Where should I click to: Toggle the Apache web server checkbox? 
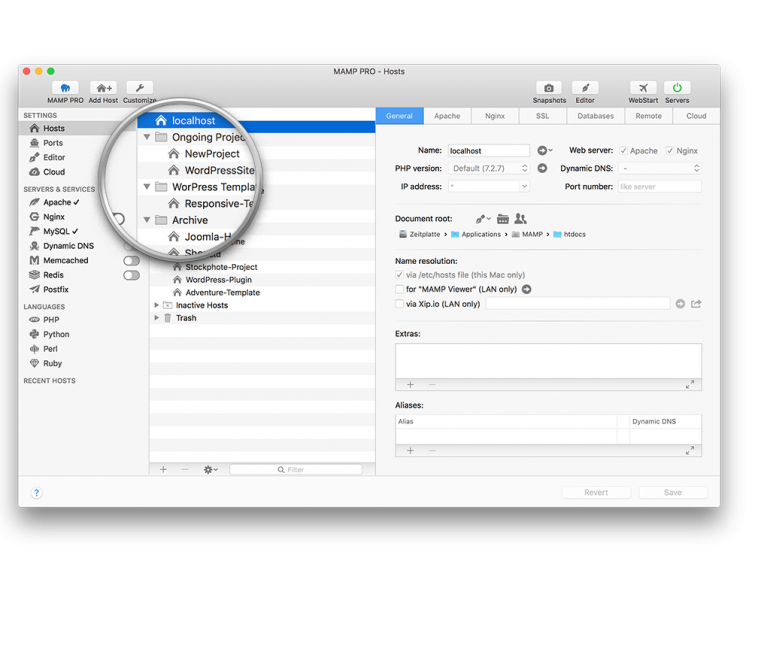(x=623, y=151)
